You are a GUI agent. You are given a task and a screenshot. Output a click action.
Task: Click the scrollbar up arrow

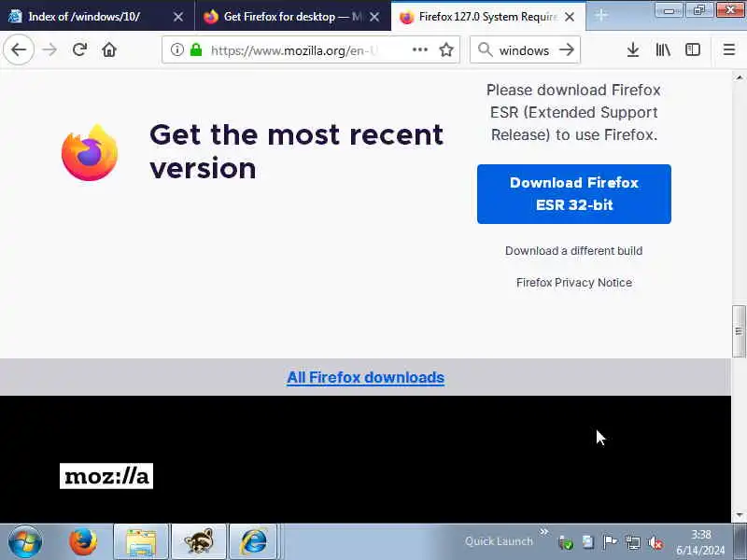(739, 77)
